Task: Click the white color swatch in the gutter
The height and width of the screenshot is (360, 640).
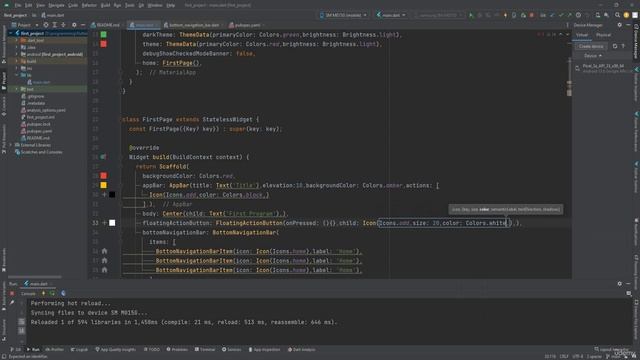Action: point(112,223)
